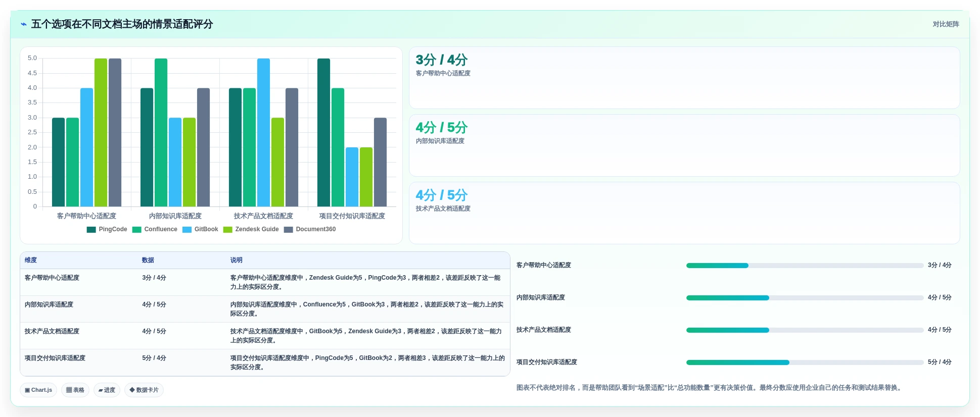Toggle the GitBook legend entry
Image resolution: width=980 pixels, height=417 pixels.
[200, 230]
